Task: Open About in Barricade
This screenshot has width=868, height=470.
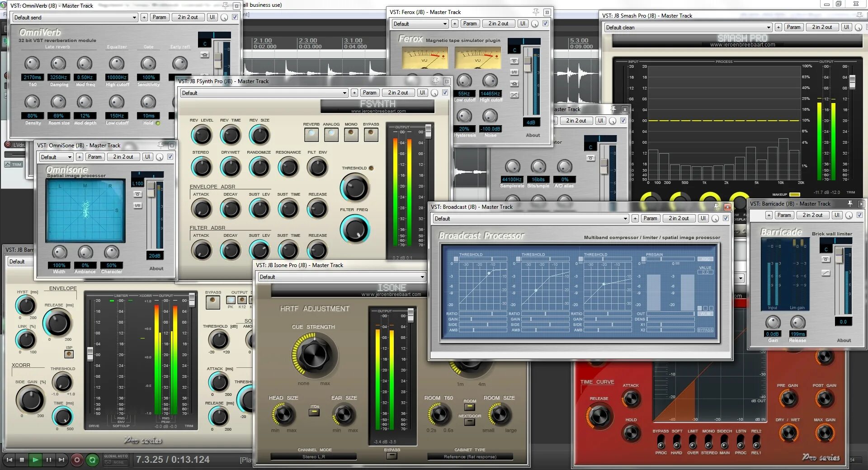Action: pos(844,340)
